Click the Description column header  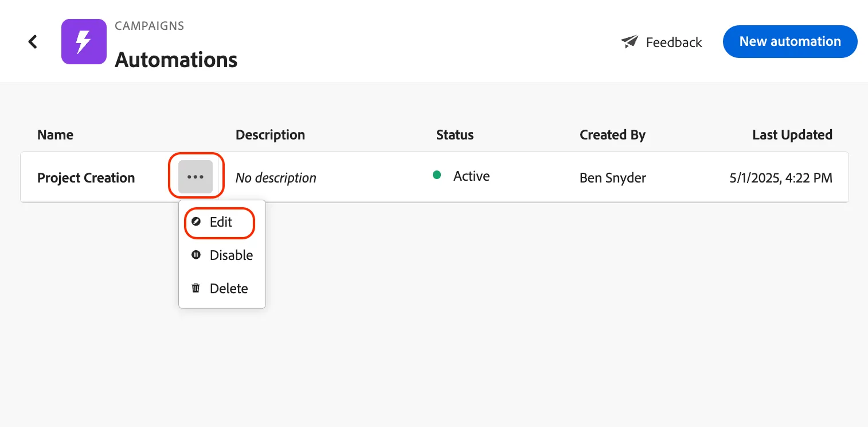tap(270, 135)
